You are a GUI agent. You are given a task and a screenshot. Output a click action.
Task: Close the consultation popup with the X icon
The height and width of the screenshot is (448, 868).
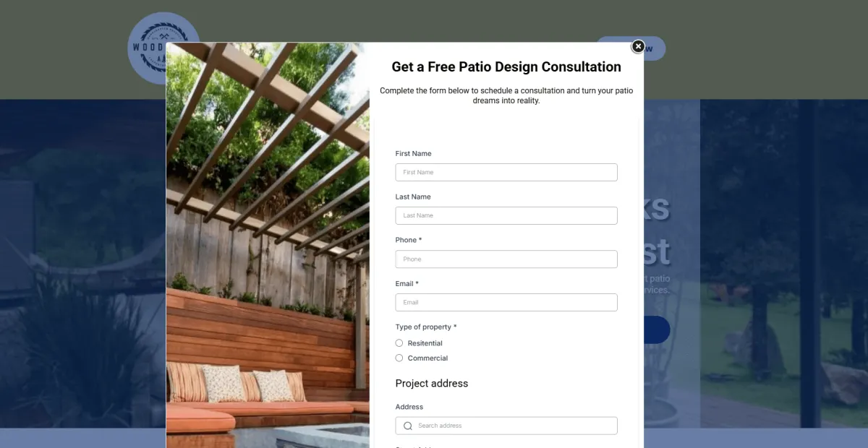(638, 46)
